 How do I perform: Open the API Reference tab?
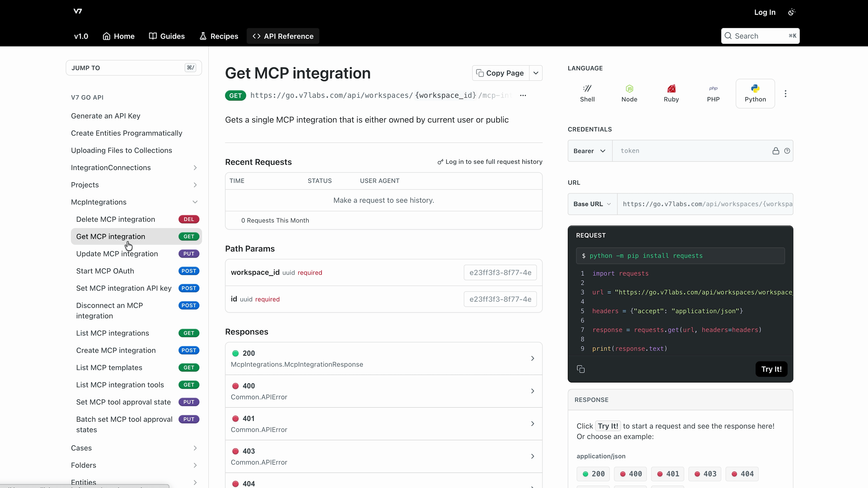(283, 36)
